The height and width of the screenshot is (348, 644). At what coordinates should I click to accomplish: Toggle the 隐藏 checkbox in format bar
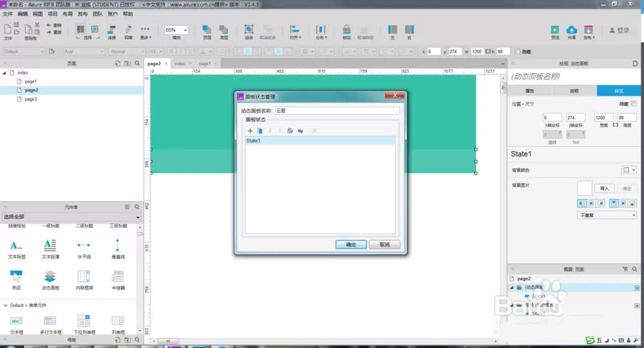point(518,52)
